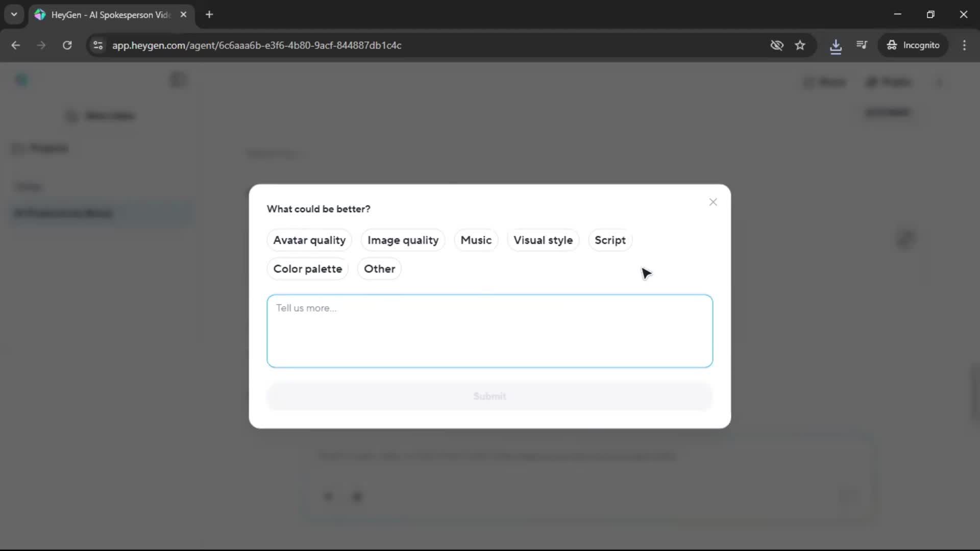Bookmark this page with star icon
Screen dimensions: 980x551
[800, 45]
